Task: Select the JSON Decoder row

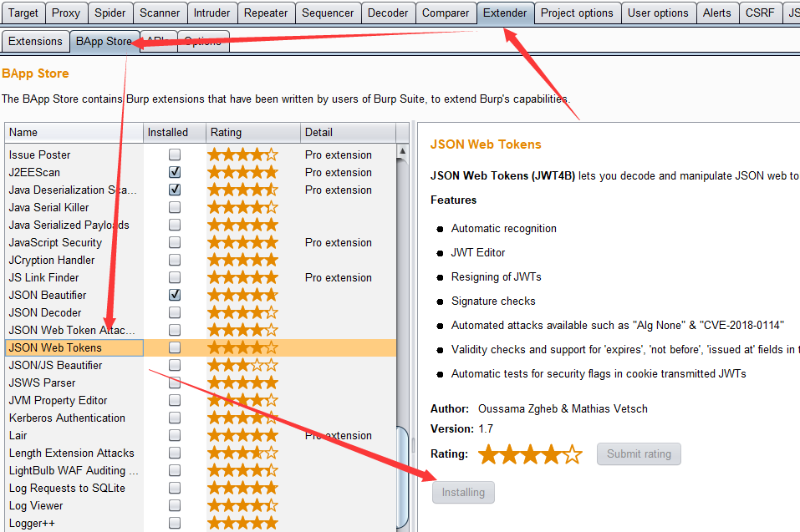Action: point(201,312)
